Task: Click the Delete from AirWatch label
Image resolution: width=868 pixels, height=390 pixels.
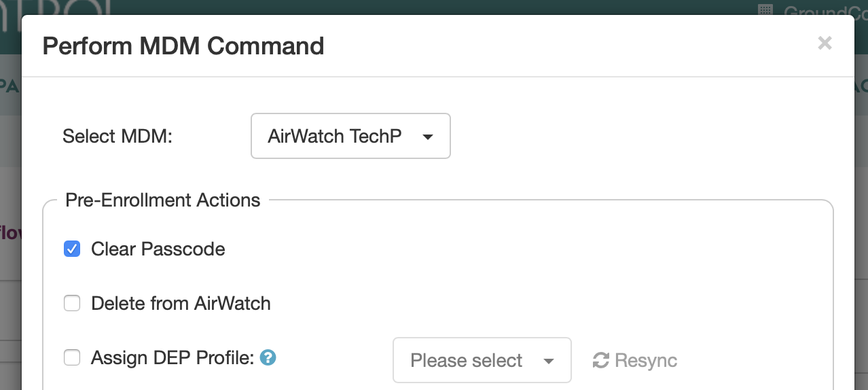Action: [x=181, y=303]
